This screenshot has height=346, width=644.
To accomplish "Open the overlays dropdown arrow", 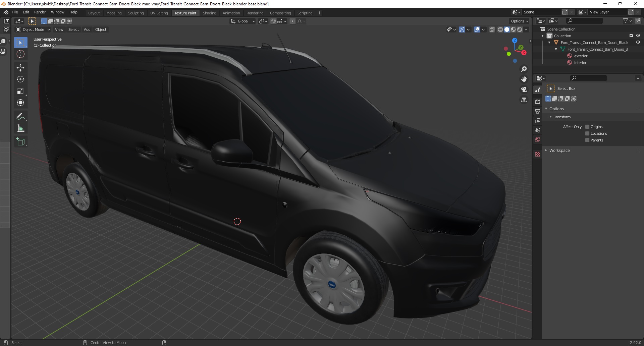I will (x=483, y=30).
